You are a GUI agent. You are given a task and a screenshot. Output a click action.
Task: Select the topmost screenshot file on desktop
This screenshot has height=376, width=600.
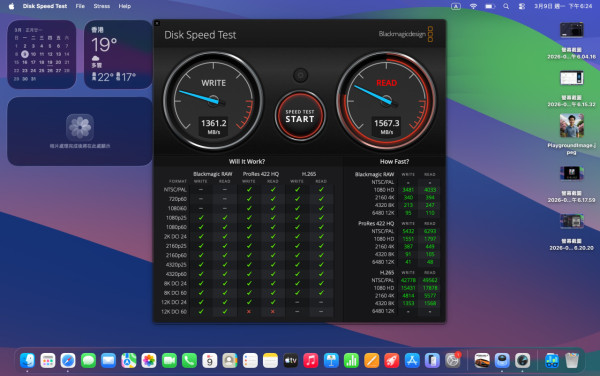(x=571, y=41)
